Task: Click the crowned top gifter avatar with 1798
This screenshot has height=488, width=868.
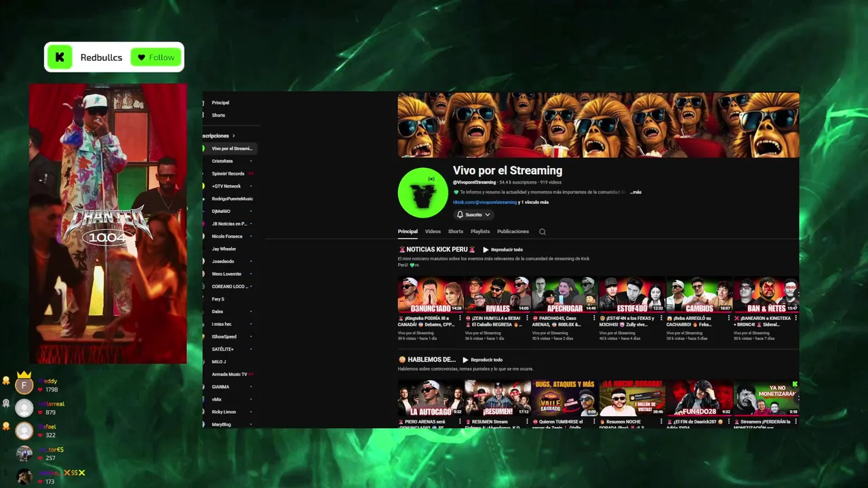Action: pyautogui.click(x=24, y=386)
